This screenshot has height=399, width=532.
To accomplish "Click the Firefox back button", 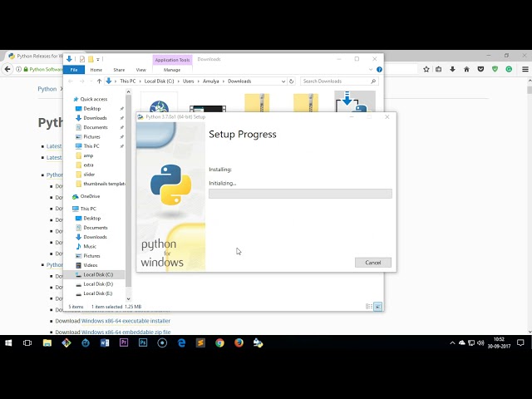I will (7, 69).
